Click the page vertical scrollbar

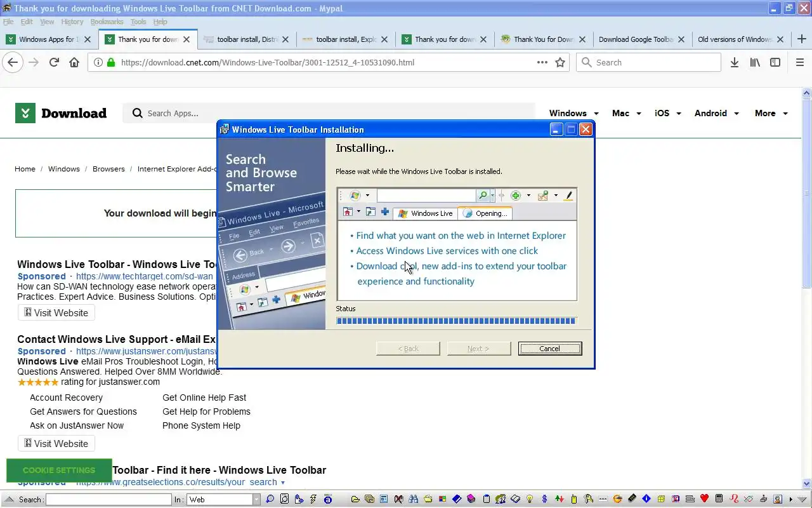pos(807,288)
